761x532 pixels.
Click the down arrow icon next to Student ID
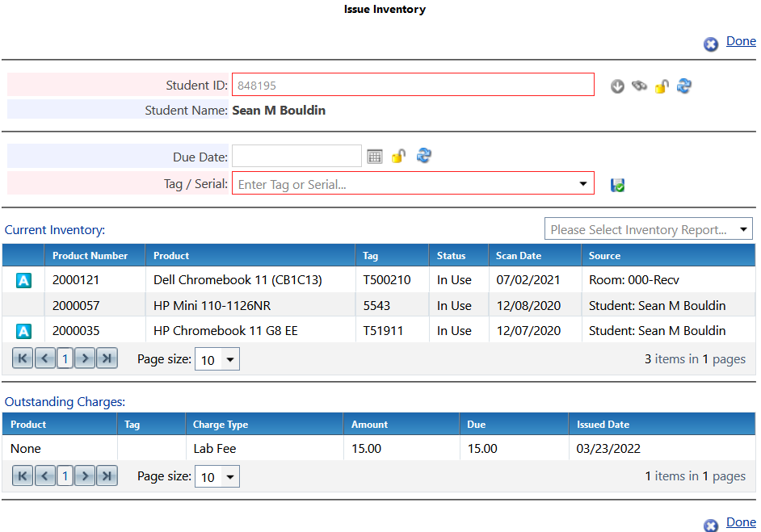[x=617, y=86]
